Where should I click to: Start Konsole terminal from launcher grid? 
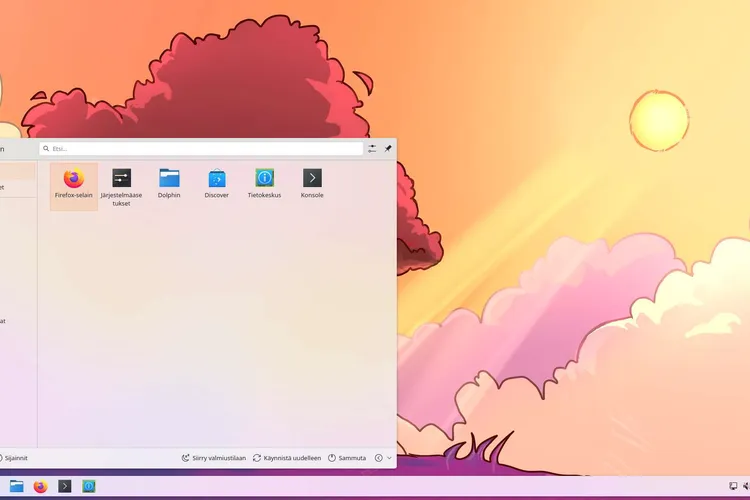pyautogui.click(x=312, y=184)
